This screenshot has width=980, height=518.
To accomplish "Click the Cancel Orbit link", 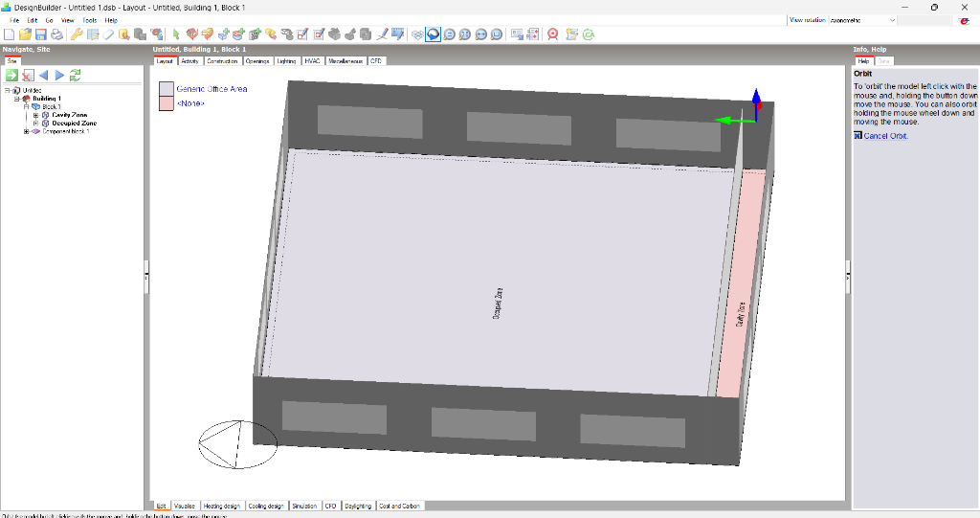I will [885, 136].
